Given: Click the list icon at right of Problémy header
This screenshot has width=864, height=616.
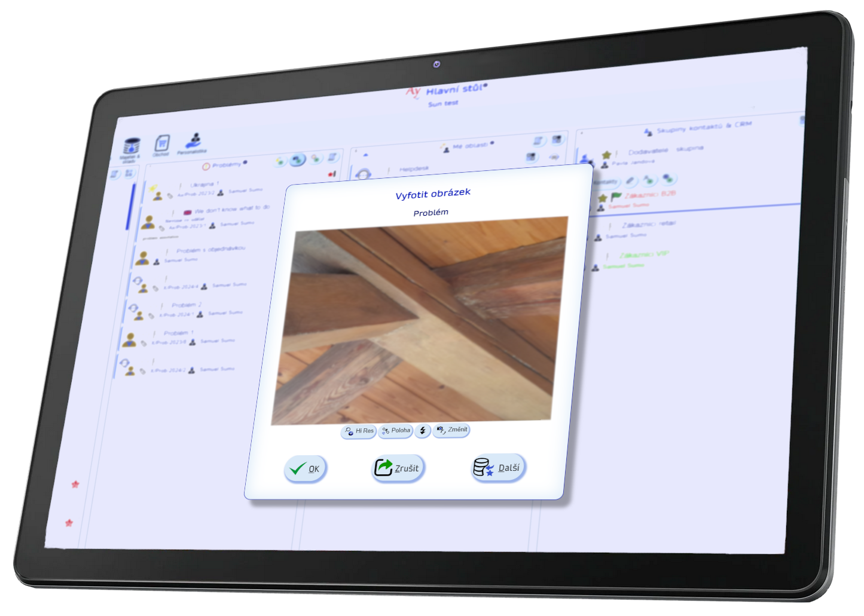Looking at the screenshot, I should [x=332, y=157].
